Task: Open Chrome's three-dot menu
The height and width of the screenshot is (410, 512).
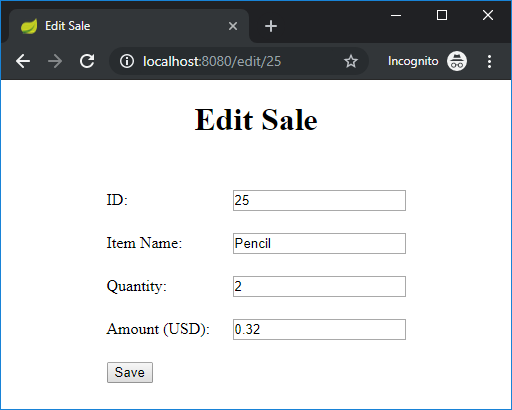Action: tap(489, 61)
